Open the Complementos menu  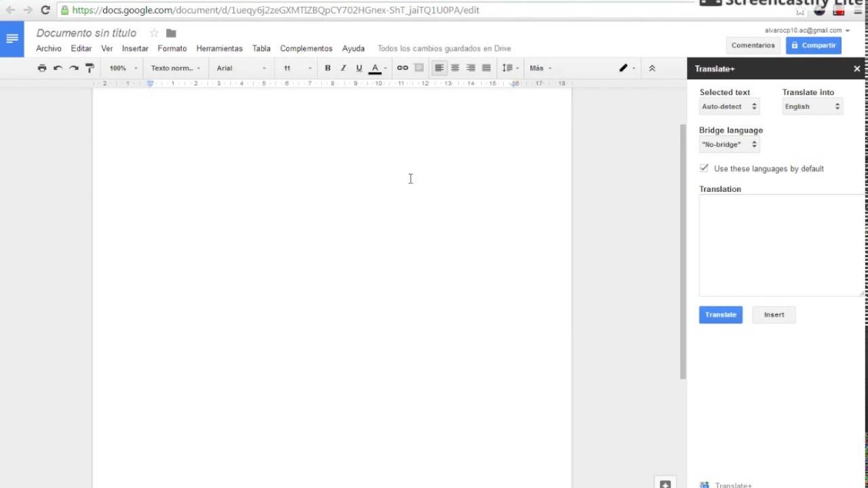pyautogui.click(x=307, y=49)
